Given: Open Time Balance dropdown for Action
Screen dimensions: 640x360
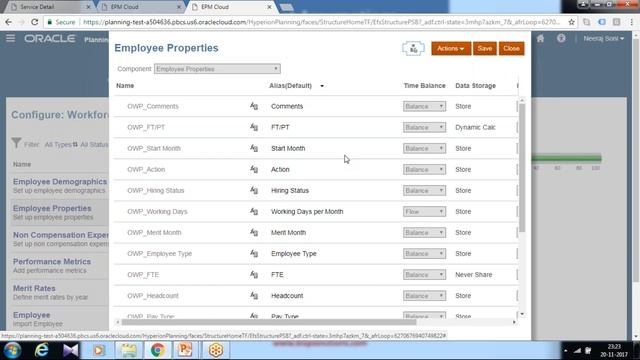Looking at the screenshot, I should coord(424,169).
